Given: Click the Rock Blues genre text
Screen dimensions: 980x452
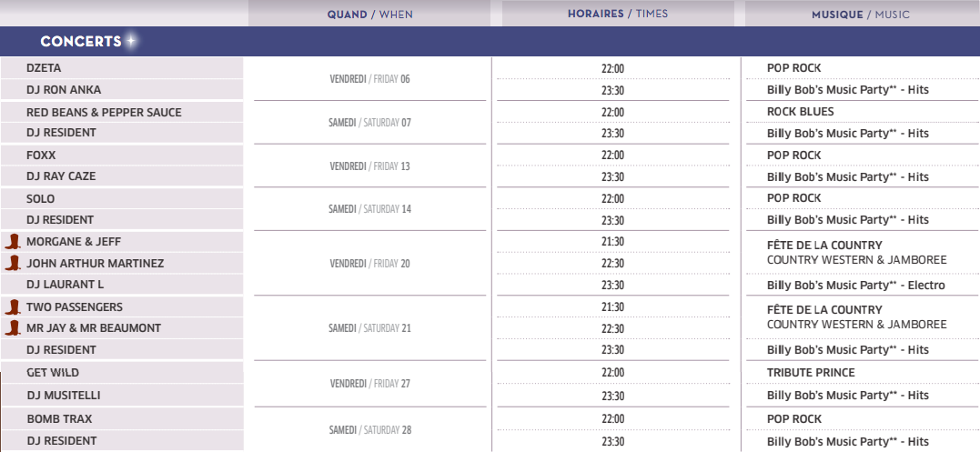Looking at the screenshot, I should point(800,112).
